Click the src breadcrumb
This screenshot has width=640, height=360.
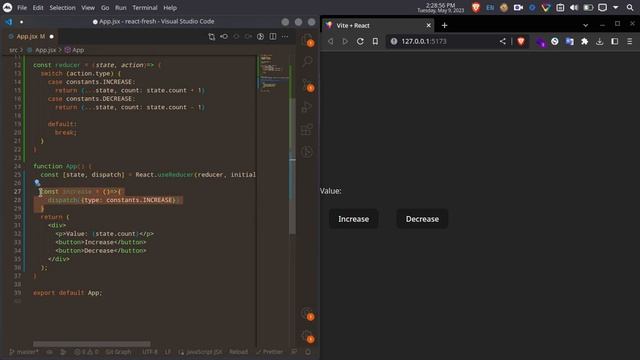(13, 50)
